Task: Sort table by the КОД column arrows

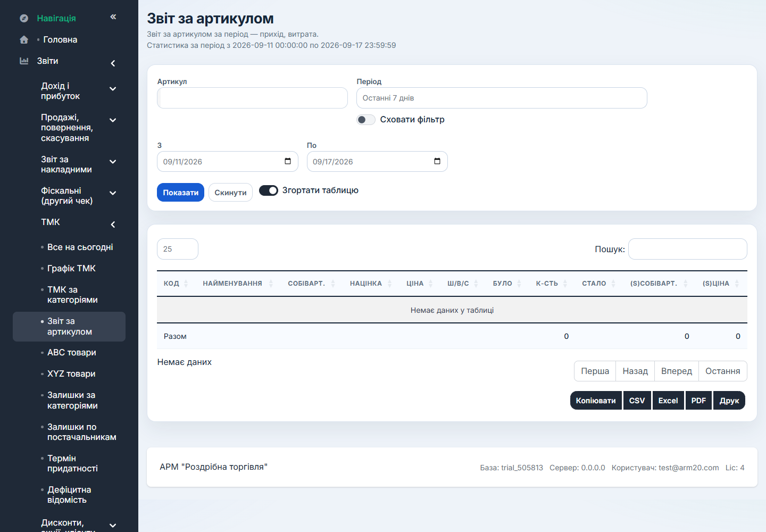Action: coord(186,284)
